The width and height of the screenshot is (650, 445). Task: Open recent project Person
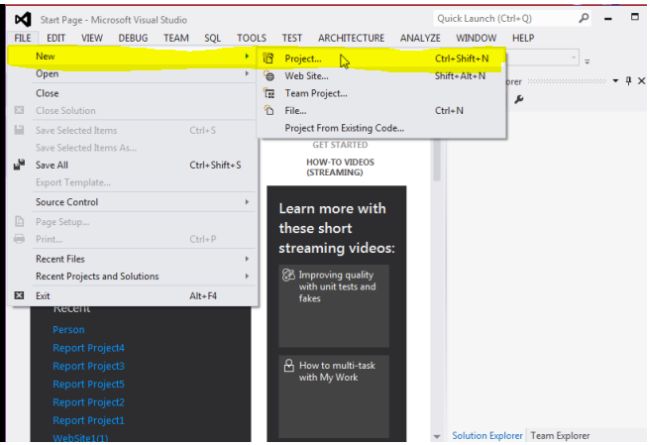68,330
